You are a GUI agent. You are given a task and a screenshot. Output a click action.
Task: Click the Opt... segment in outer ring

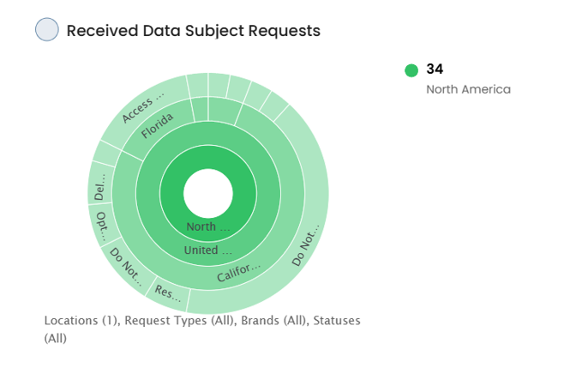[102, 225]
